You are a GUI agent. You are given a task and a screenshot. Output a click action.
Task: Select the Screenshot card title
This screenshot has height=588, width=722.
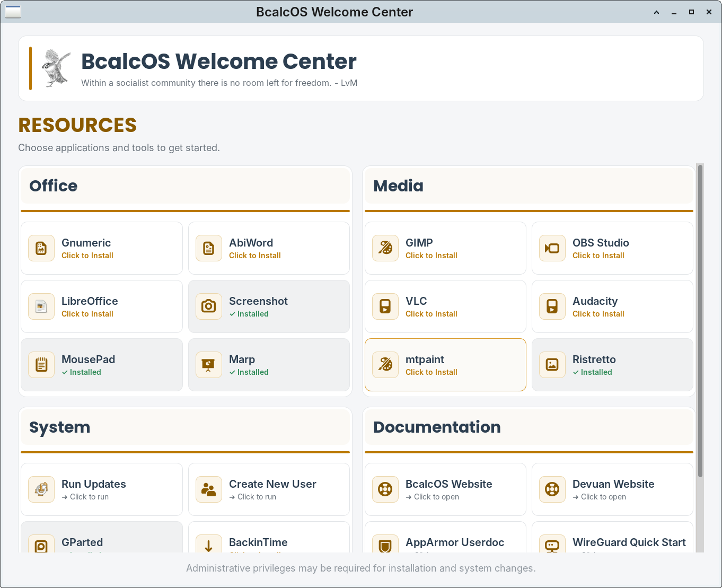[258, 301]
